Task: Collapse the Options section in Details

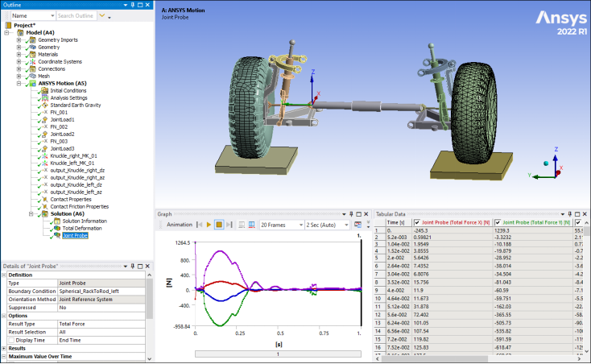Action: point(4,316)
